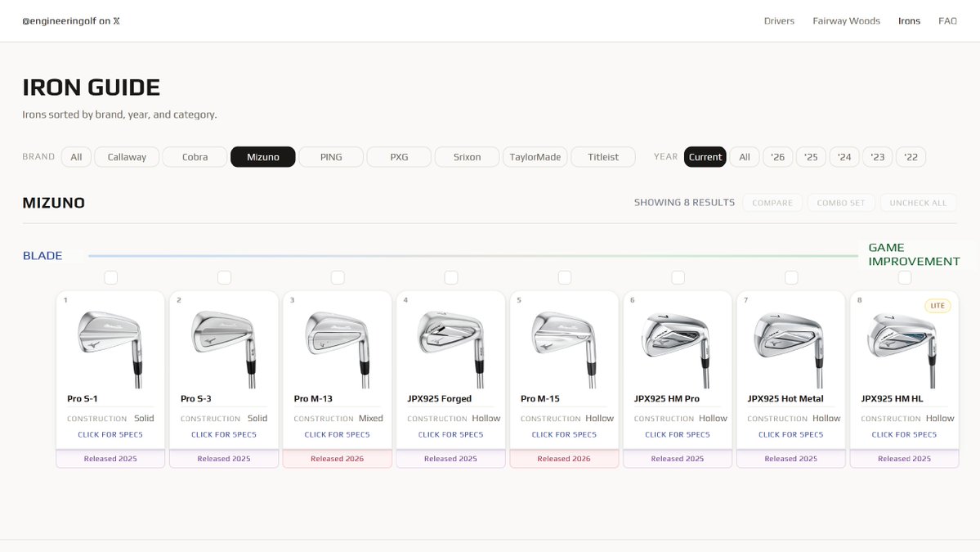Select the JPX925 Hot Metal checkbox
Image resolution: width=980 pixels, height=552 pixels.
coord(791,277)
